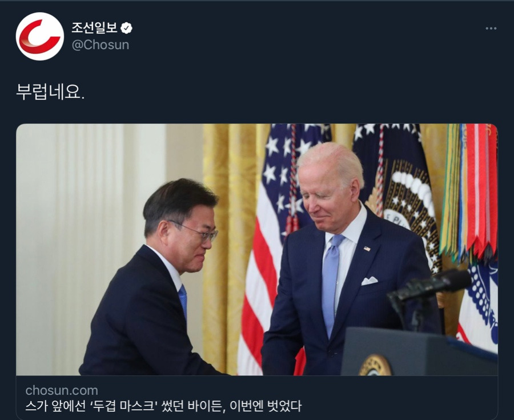The image size is (514, 420).
Task: Click the flag lapel pin on jacket
Action: coord(367,249)
